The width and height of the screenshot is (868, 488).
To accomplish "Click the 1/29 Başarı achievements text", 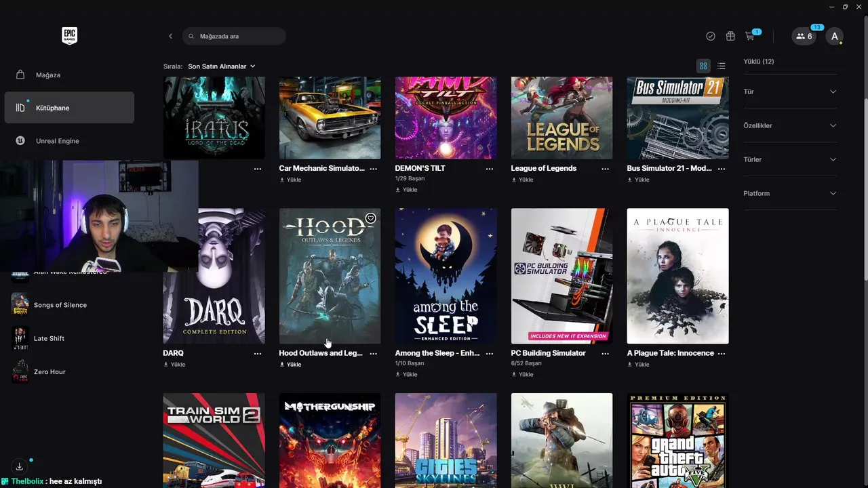I will (410, 179).
